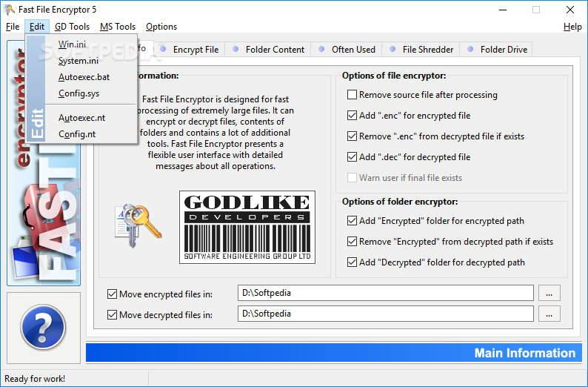588x387 pixels.
Task: Open the File menu
Action: coord(13,27)
